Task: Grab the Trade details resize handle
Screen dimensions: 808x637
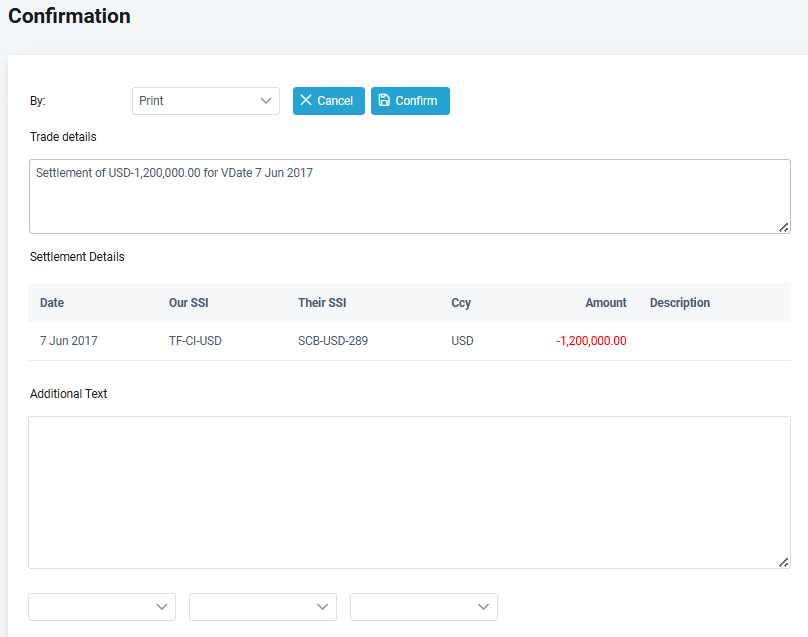Action: pos(784,227)
